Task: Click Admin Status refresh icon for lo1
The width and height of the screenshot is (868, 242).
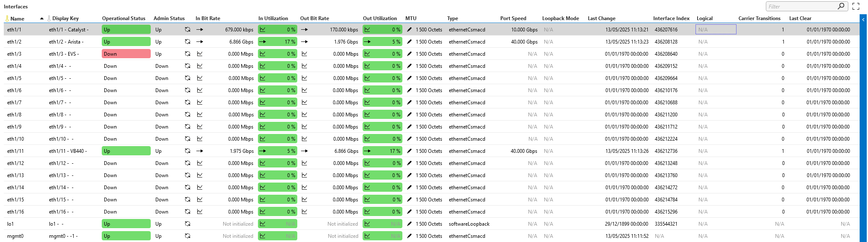Action: 188,224
